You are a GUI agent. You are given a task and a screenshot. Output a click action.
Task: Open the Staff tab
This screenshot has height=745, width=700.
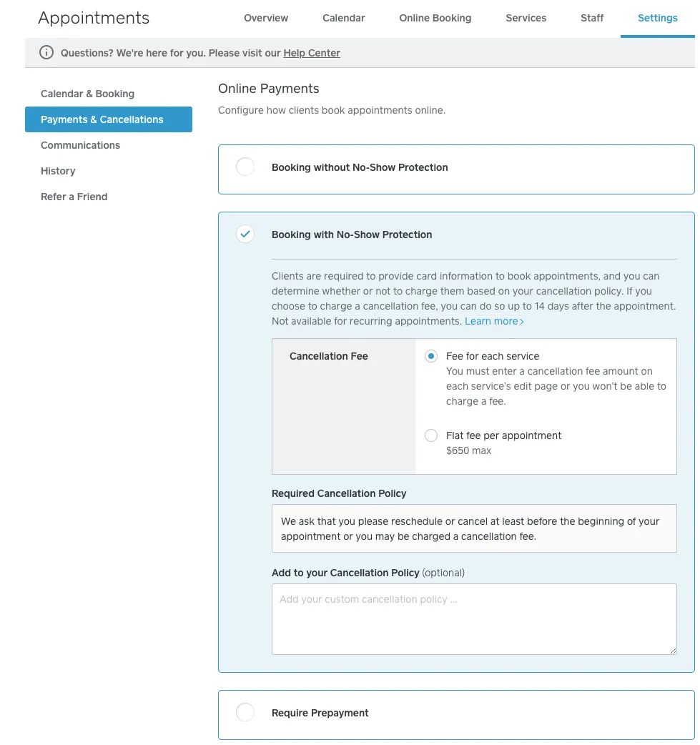click(591, 18)
